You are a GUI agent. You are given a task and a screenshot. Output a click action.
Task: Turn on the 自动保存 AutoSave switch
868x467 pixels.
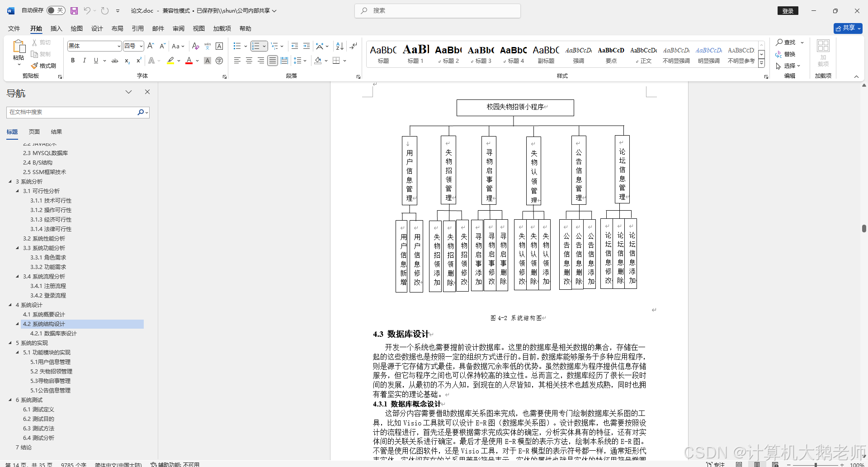coord(56,10)
